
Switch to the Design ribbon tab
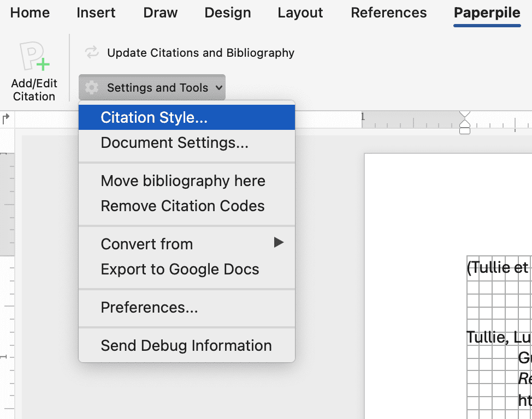(227, 13)
